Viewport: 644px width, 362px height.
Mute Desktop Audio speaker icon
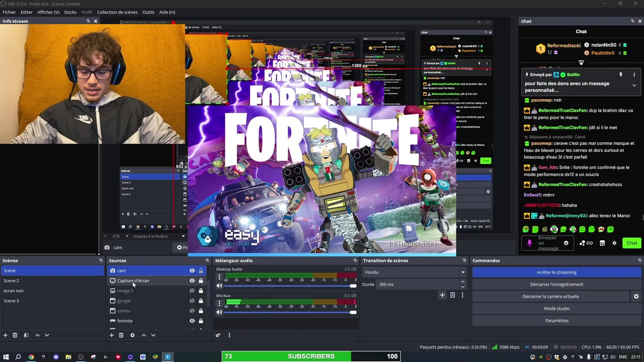(x=219, y=286)
